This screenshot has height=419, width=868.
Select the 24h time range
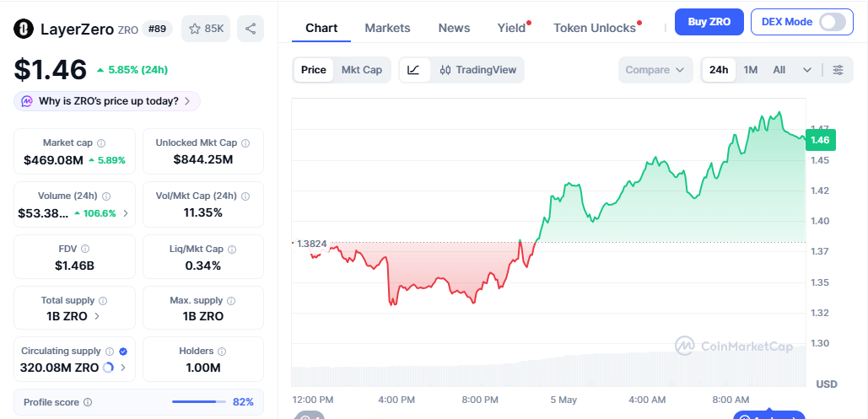point(719,70)
